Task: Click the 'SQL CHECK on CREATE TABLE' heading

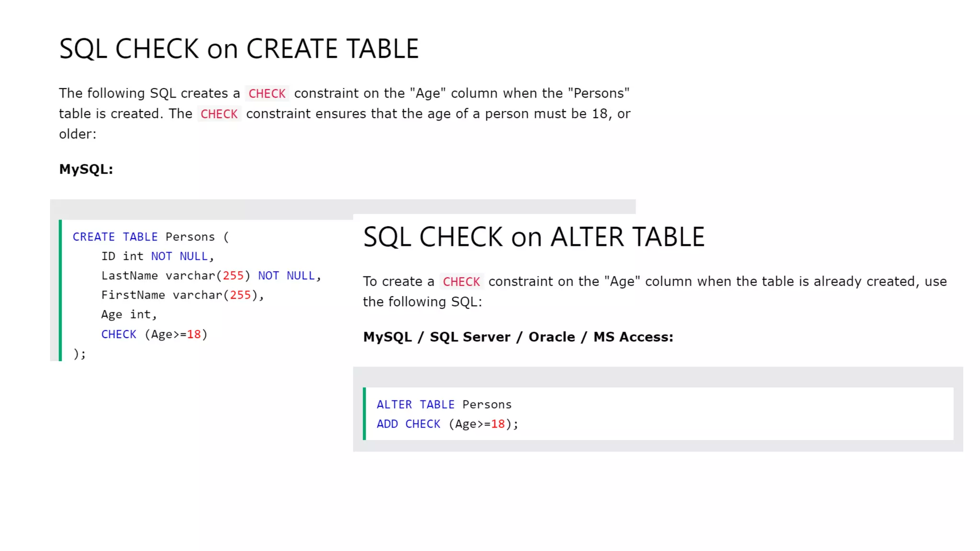Action: click(238, 49)
